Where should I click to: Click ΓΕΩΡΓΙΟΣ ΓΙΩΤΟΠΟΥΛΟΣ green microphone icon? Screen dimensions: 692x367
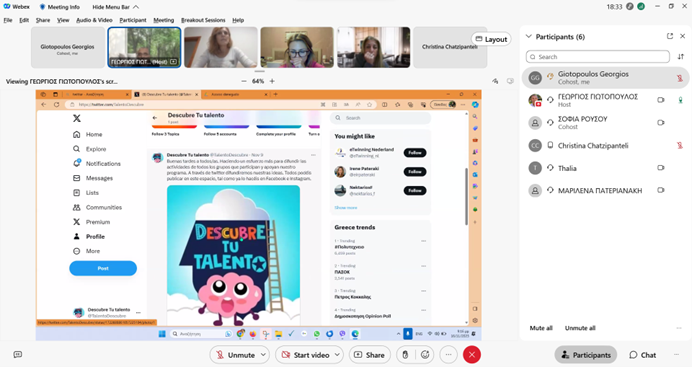tap(680, 100)
